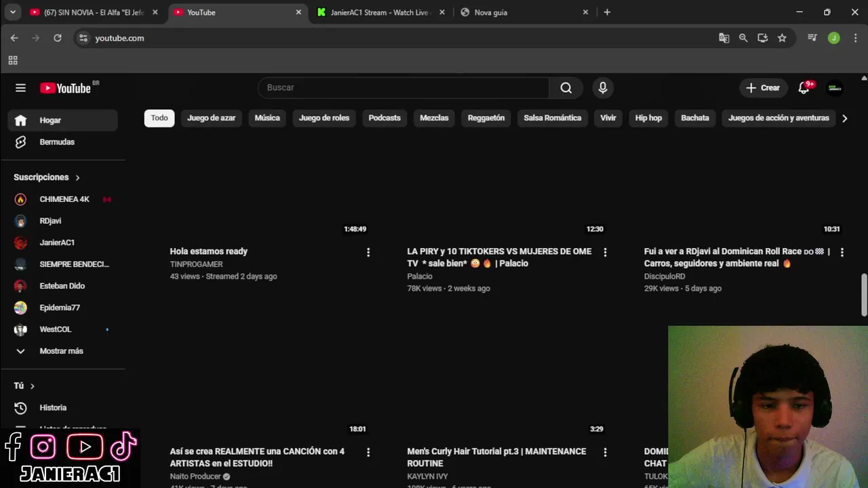The image size is (868, 488).
Task: Open Bermudas shorts in sidebar
Action: point(62,142)
